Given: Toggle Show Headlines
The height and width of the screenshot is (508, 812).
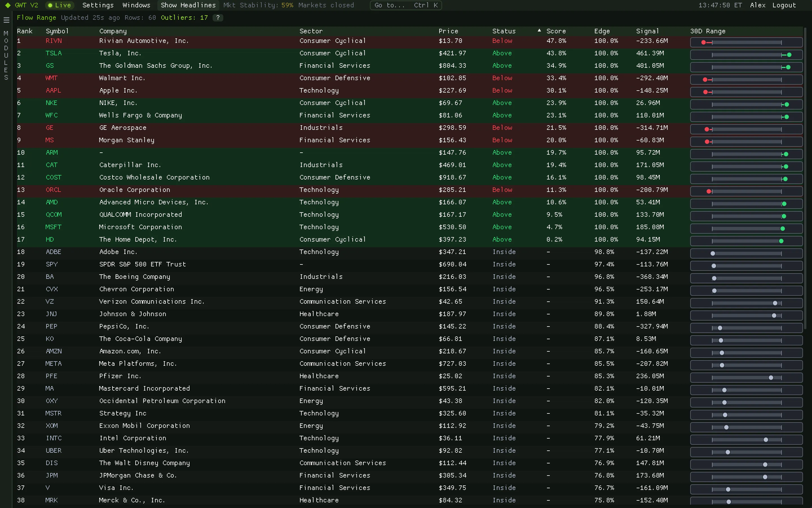Looking at the screenshot, I should tap(188, 5).
